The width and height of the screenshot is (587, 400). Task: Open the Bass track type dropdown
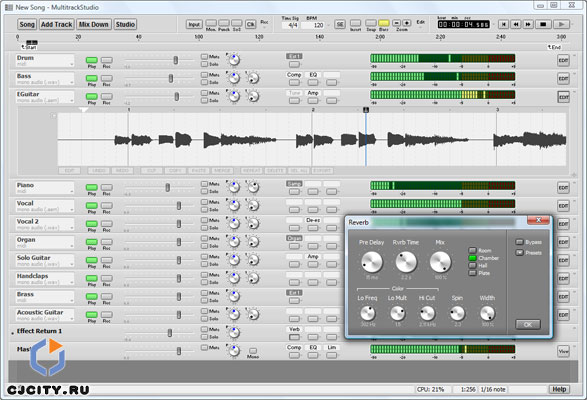71,83
